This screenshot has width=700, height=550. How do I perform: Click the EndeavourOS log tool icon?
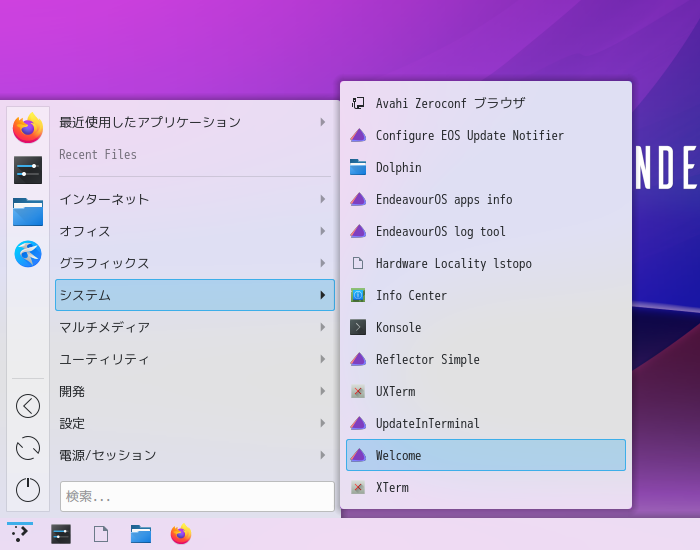[x=358, y=231]
